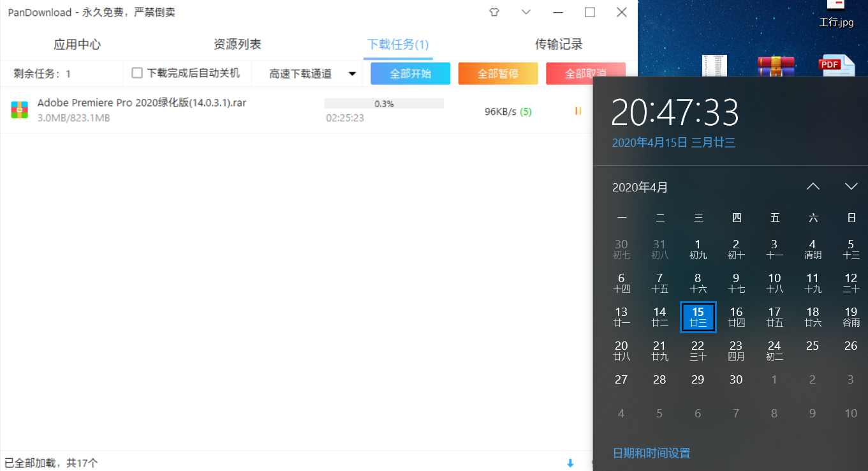Click the 02:25:23 remaining time
The height and width of the screenshot is (471, 868).
click(x=345, y=118)
